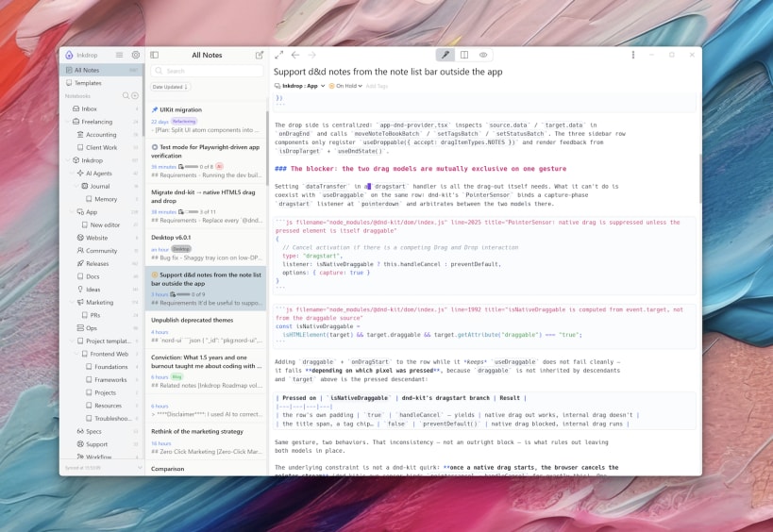Click the Ops server icon
Screen dimensions: 773x532
(x=80, y=328)
